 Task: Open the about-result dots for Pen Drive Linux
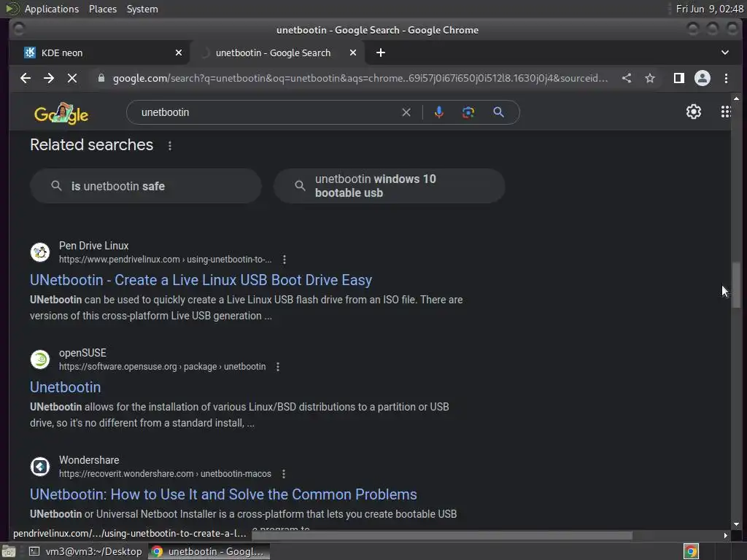285,260
